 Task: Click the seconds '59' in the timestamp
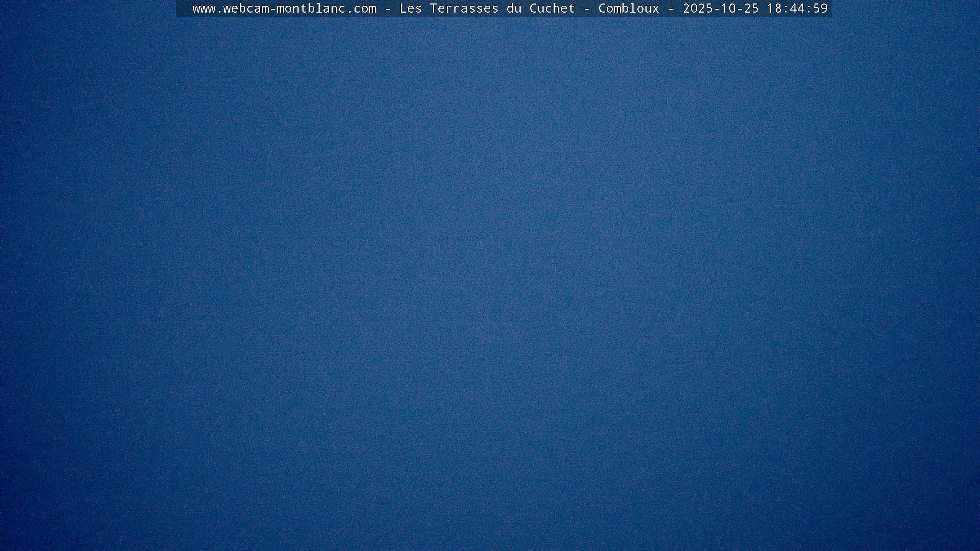[820, 8]
